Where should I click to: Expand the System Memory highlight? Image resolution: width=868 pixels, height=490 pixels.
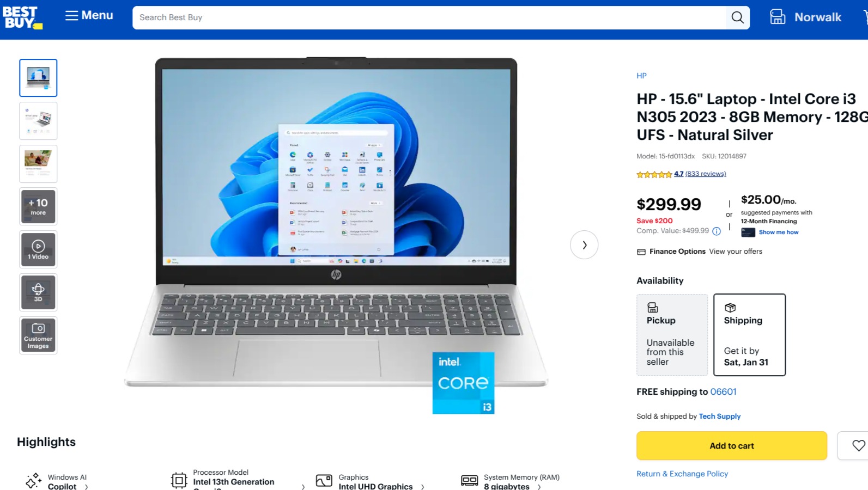[x=511, y=481]
